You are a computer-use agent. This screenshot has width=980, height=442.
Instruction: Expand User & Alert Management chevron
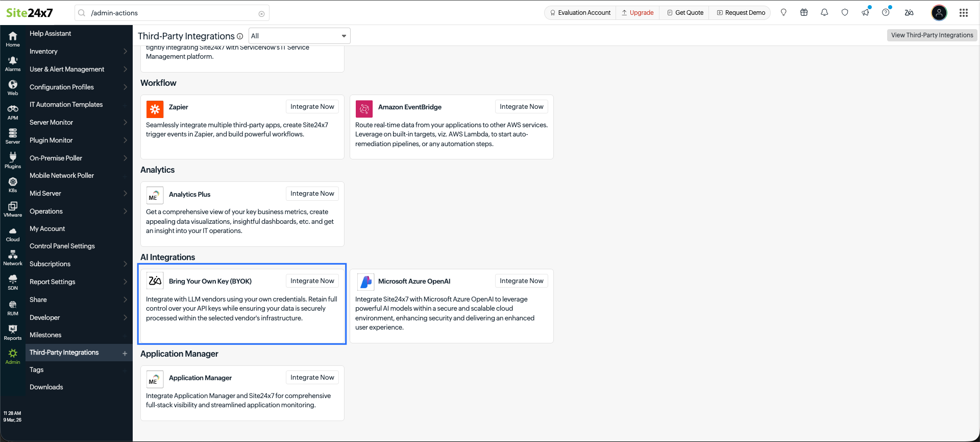click(125, 69)
